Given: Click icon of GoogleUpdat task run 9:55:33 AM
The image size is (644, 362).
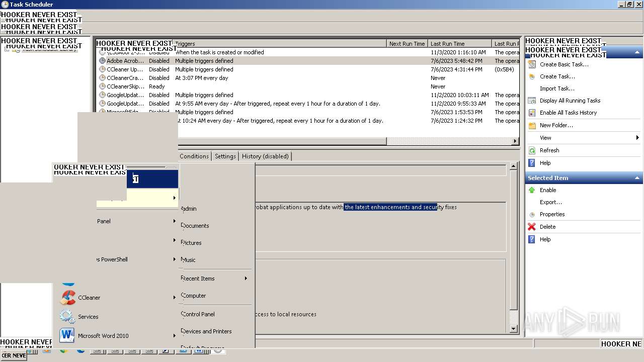Looking at the screenshot, I should click(103, 104).
